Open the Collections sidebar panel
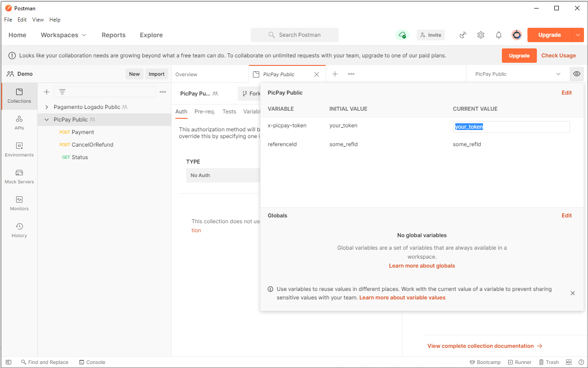This screenshot has height=368, width=588. pos(19,96)
